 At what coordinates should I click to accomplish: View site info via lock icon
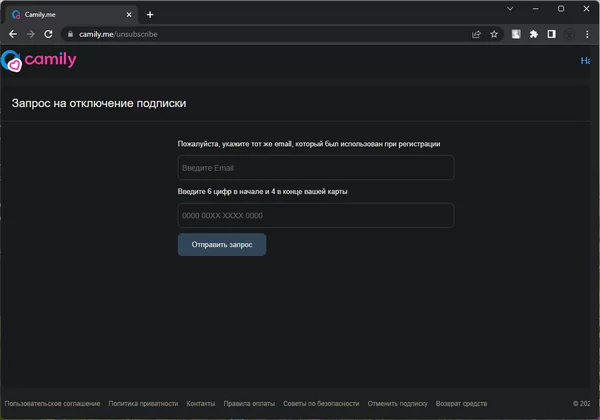[70, 33]
